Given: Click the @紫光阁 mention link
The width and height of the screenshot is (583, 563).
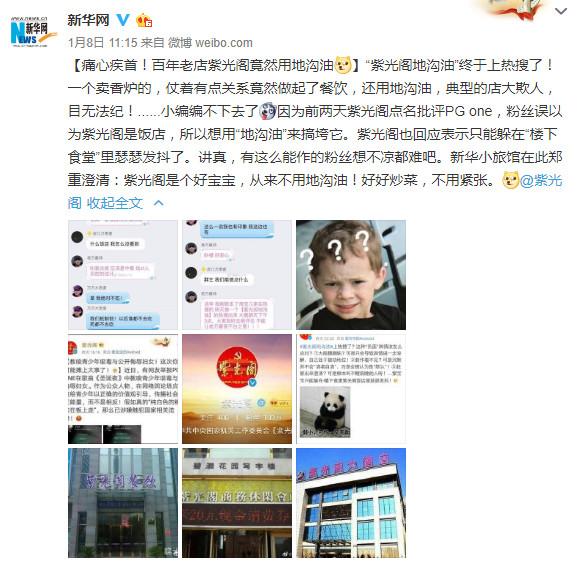Looking at the screenshot, I should (x=541, y=181).
